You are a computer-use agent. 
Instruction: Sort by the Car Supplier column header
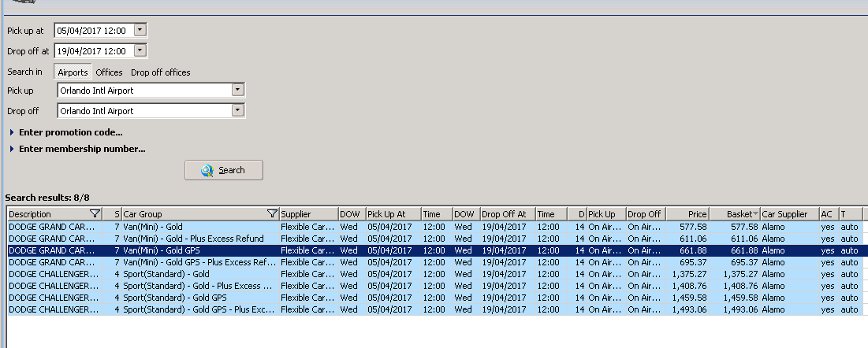click(790, 214)
